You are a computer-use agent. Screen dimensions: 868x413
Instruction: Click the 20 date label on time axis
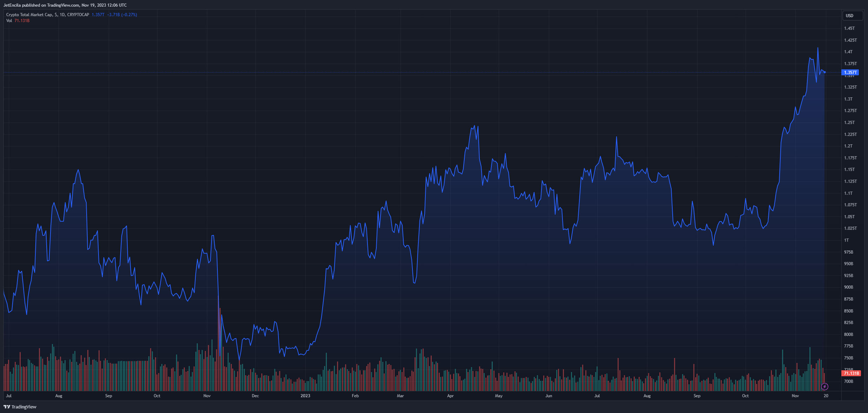pos(826,396)
